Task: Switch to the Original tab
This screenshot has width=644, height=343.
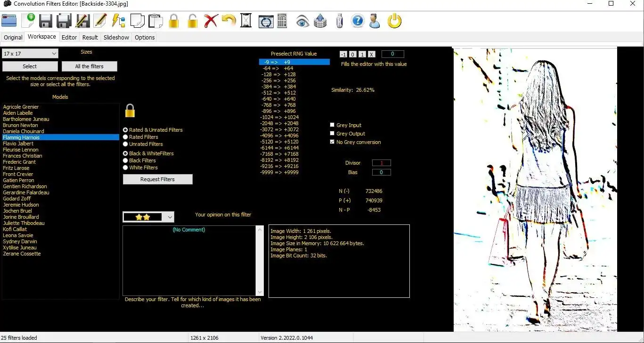Action: click(x=13, y=38)
